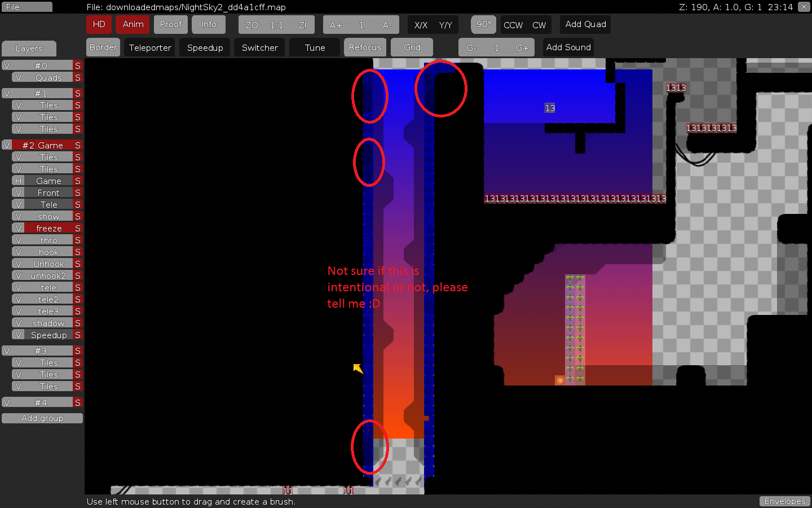Open the Envelopes panel
Viewport: 812px width, 508px height.
(x=784, y=501)
